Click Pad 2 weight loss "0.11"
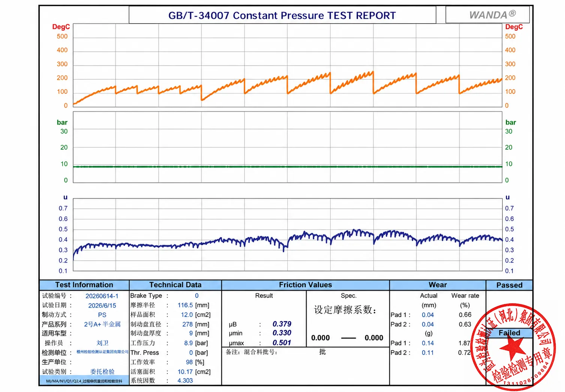 tap(428, 353)
